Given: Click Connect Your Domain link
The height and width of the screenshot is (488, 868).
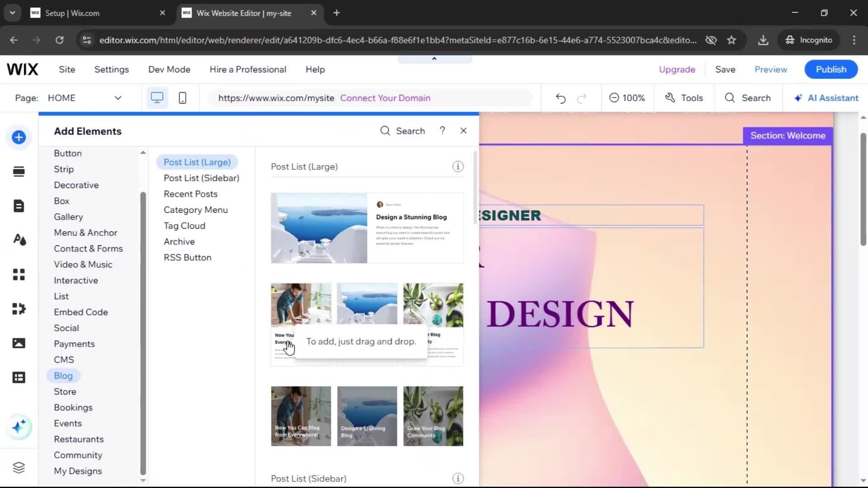Looking at the screenshot, I should 385,98.
